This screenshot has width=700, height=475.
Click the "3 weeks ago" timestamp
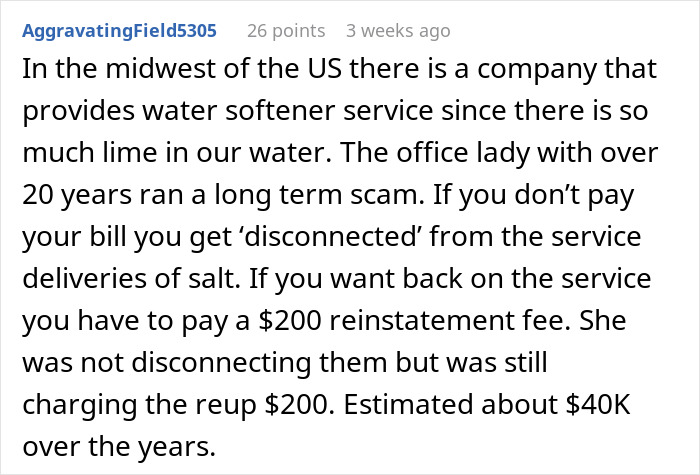tap(397, 31)
